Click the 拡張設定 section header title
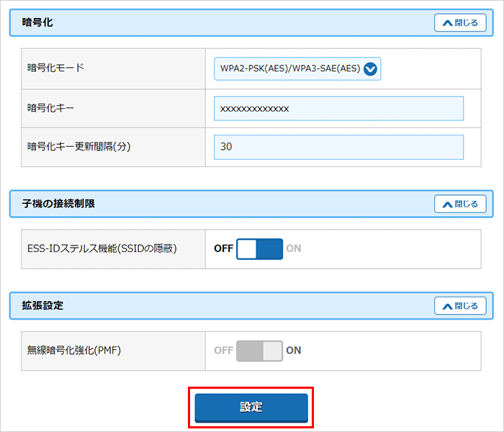Viewport: 504px width, 432px height. (42, 306)
